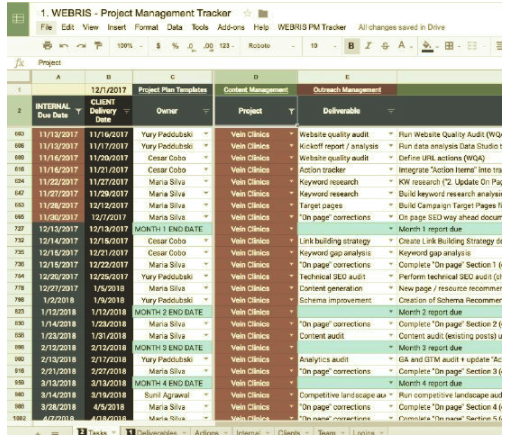523x436 pixels.
Task: Open the Edit menu
Action: (x=67, y=27)
